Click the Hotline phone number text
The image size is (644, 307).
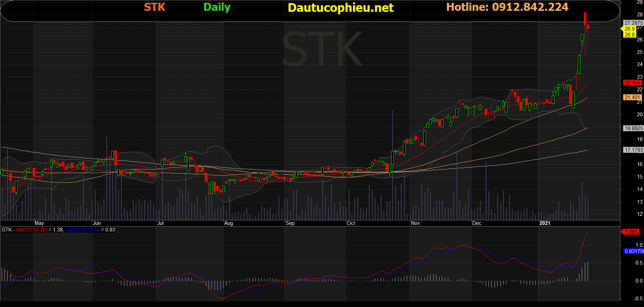pyautogui.click(x=507, y=7)
